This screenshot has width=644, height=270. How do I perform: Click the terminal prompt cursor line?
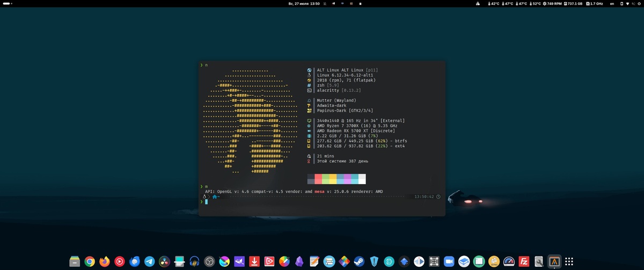click(x=206, y=202)
